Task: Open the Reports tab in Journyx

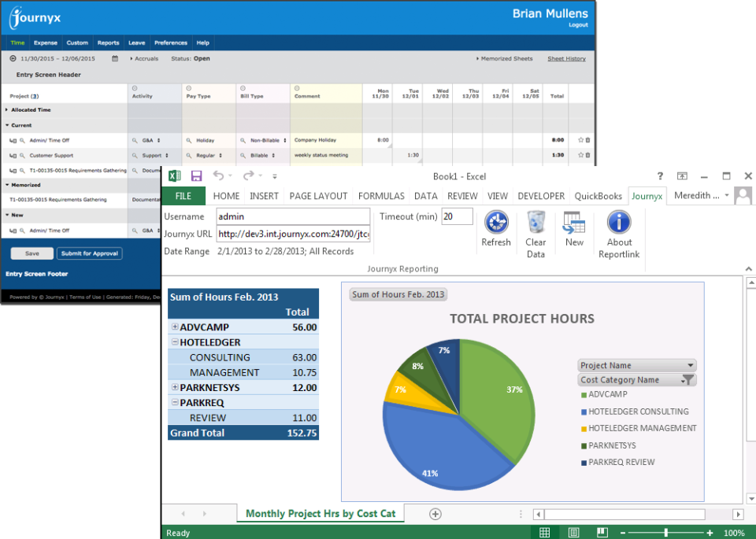Action: coord(108,42)
